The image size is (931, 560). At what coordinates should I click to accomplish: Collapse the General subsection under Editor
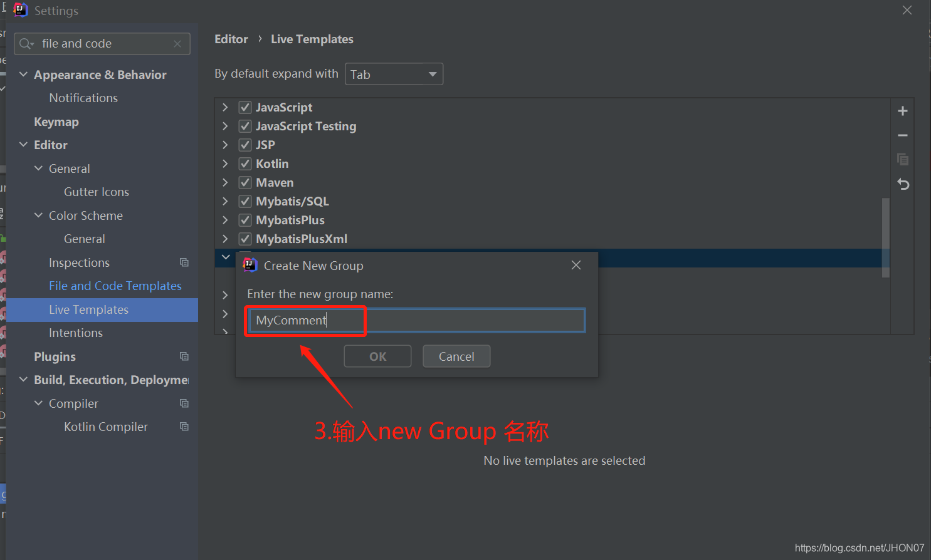(38, 169)
